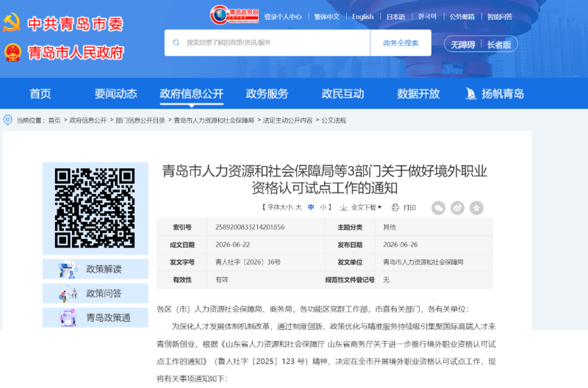
Task: Open the 首页 nav tab
Action: (x=40, y=94)
